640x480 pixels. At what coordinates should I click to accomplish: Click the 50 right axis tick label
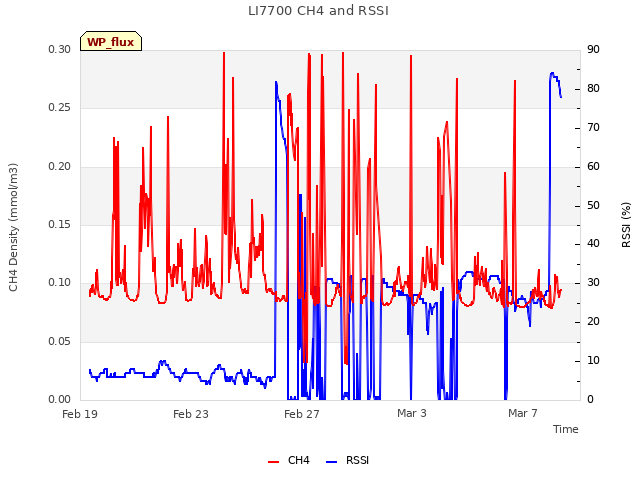pyautogui.click(x=593, y=205)
